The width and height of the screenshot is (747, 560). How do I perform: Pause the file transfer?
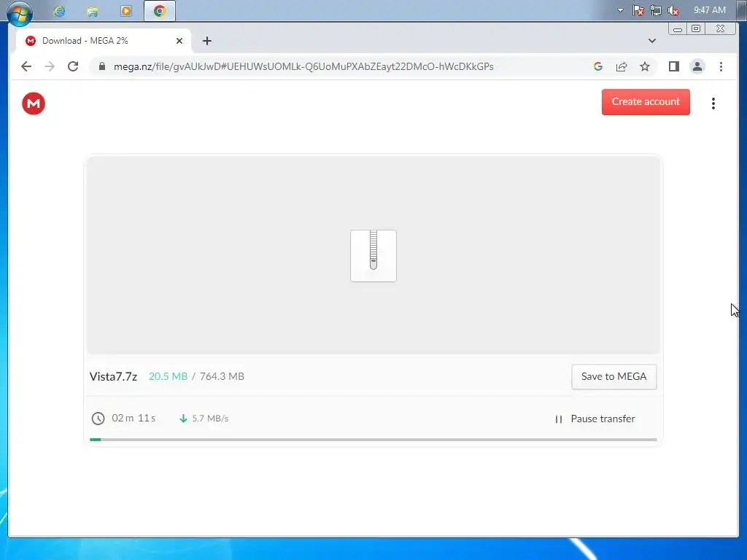point(595,419)
